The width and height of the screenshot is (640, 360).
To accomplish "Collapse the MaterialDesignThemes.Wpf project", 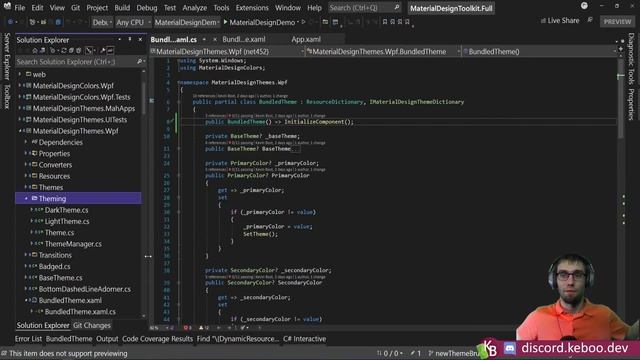I will point(20,131).
